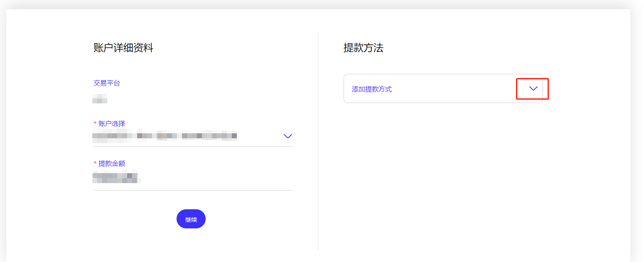Click the vertical divider between both panels
Image resolution: width=644 pixels, height=262 pixels.
click(x=318, y=141)
